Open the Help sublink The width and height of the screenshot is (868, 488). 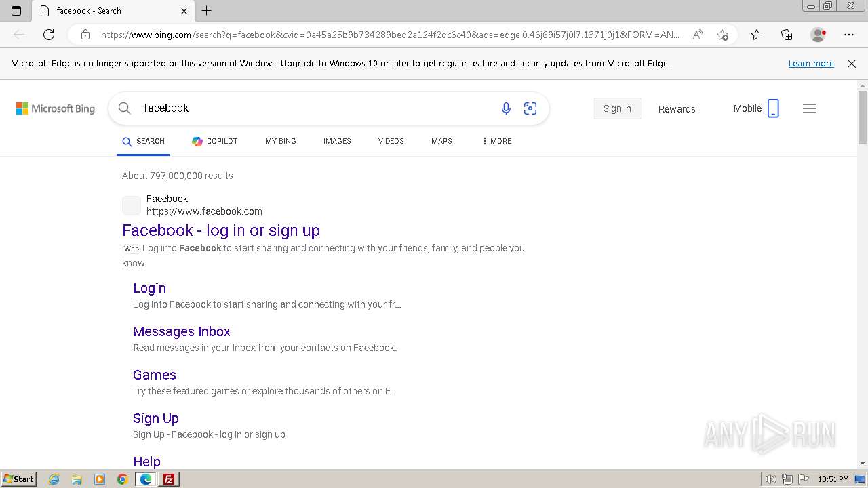click(x=146, y=462)
